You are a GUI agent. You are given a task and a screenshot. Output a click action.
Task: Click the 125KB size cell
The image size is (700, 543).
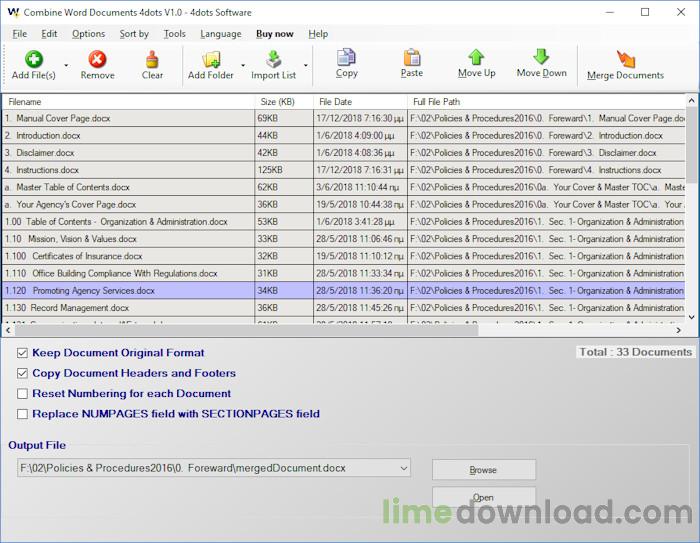(x=284, y=170)
